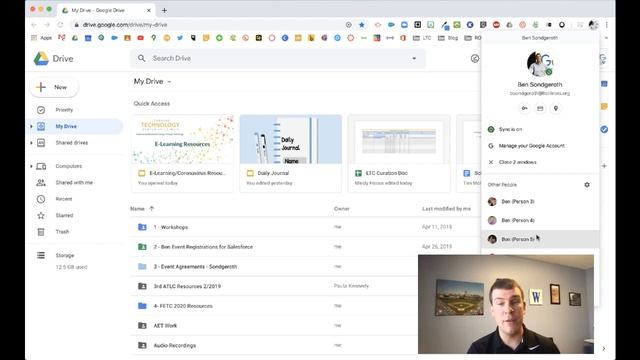The image size is (640, 360).
Task: Click Chrome profile avatar in toolbar
Action: click(x=593, y=25)
